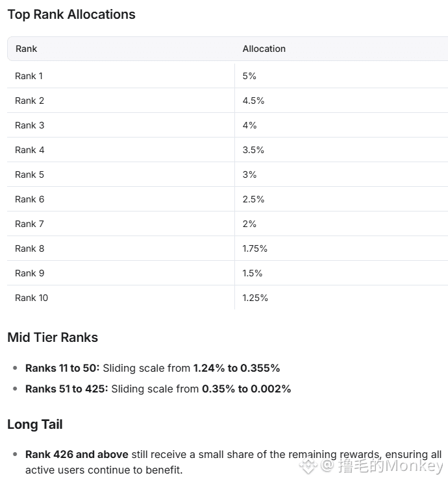Click the Monkey watermark icon
The image size is (448, 482).
click(308, 466)
